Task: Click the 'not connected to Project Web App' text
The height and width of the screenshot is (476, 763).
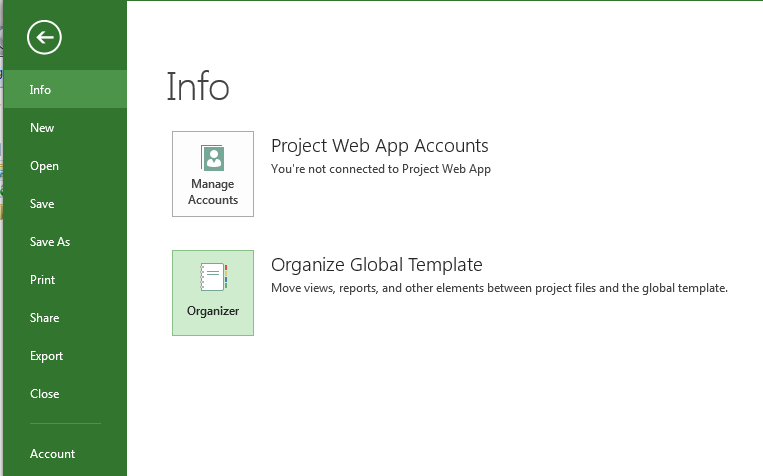Action: point(380,169)
